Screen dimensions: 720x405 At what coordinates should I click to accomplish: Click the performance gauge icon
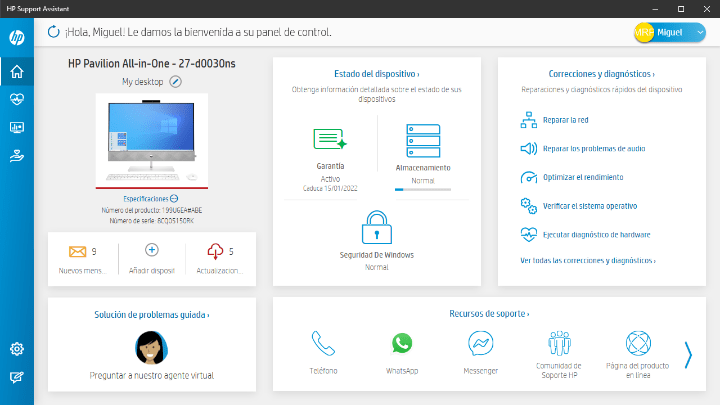point(529,177)
